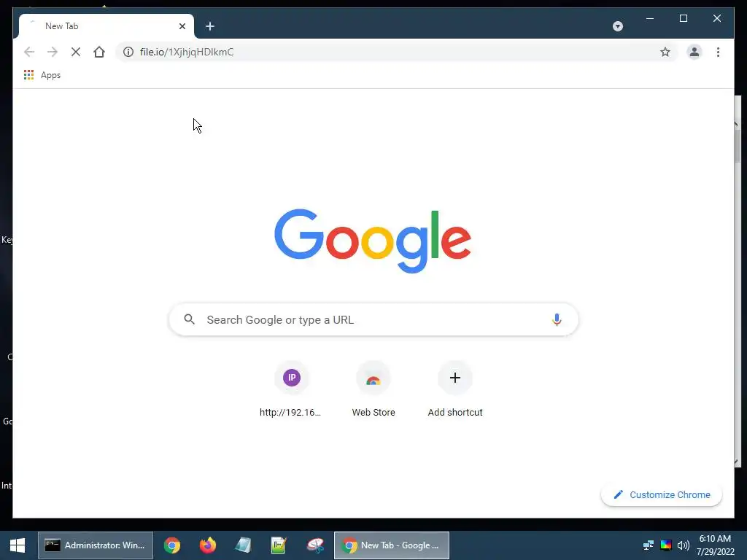Click the Google logo

[373, 241]
